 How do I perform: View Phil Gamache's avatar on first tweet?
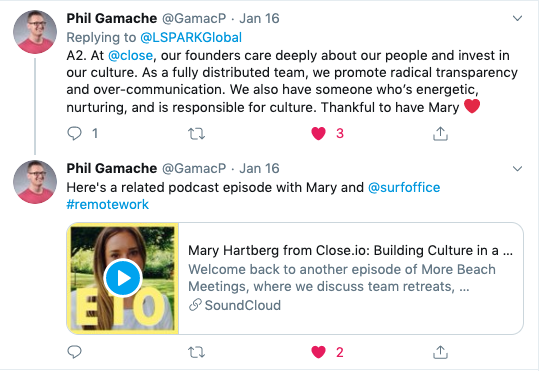[35, 32]
